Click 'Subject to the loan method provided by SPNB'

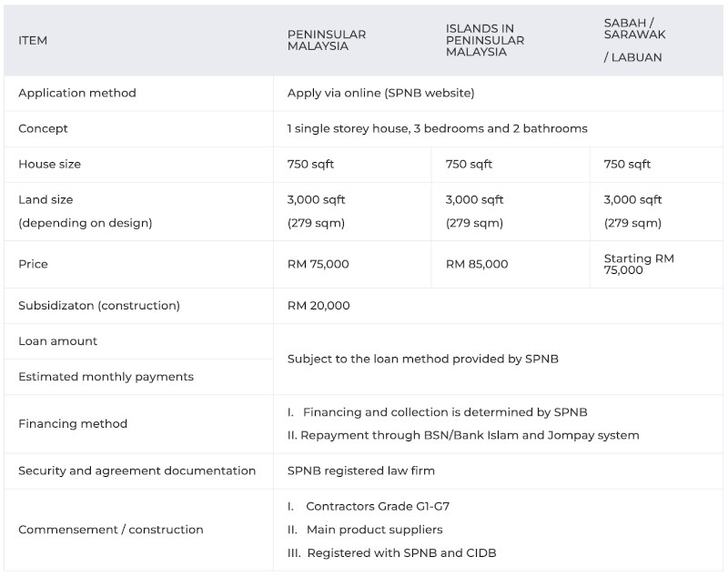(x=422, y=359)
